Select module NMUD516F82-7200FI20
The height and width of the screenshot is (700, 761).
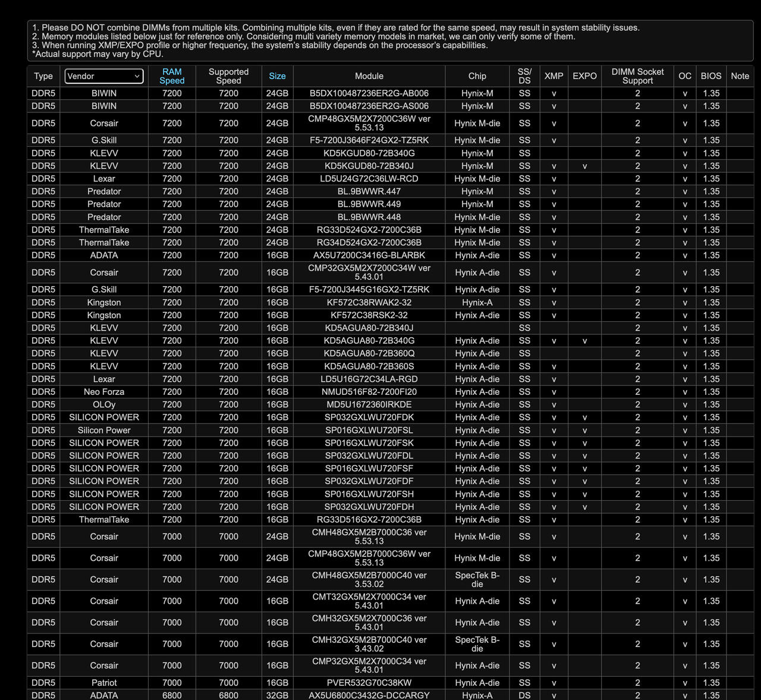pos(369,392)
